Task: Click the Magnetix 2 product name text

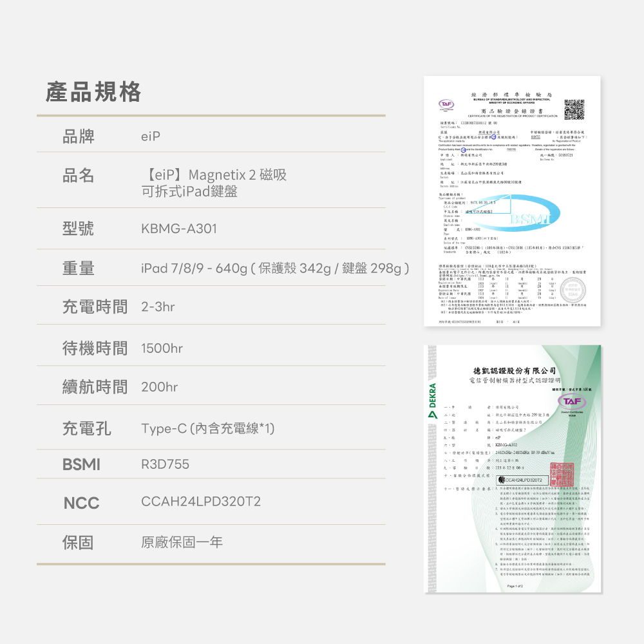Action: (214, 183)
